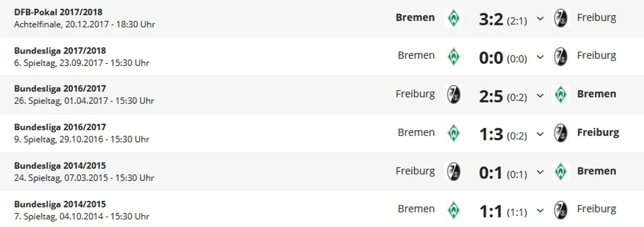This screenshot has width=644, height=227.
Task: Click Freiburg crest in the 1:1 match row
Action: pos(561,209)
